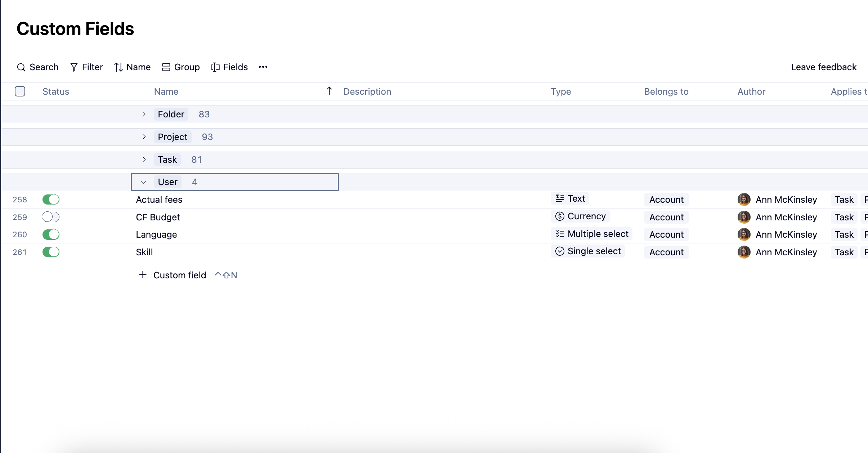Expand the Task group
Screen dimensions: 868x453
pyautogui.click(x=144, y=160)
